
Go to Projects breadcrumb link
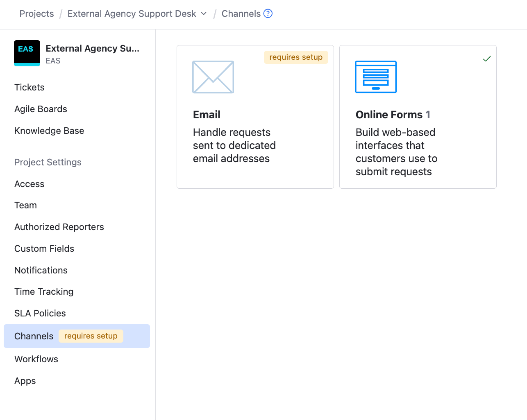click(36, 14)
